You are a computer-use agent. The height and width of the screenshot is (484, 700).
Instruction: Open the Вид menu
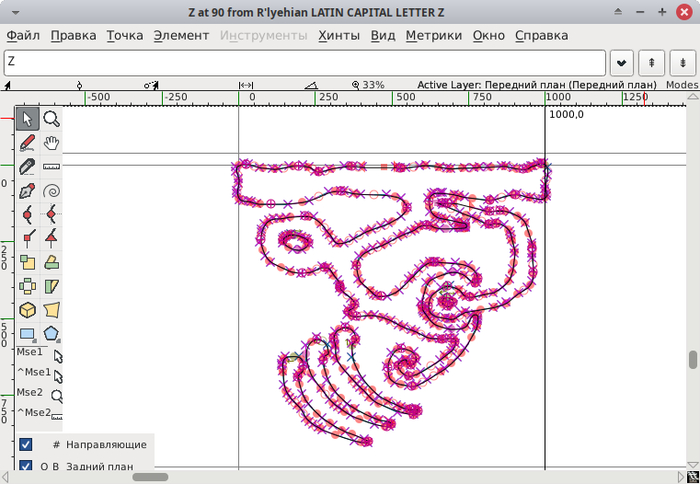[383, 35]
